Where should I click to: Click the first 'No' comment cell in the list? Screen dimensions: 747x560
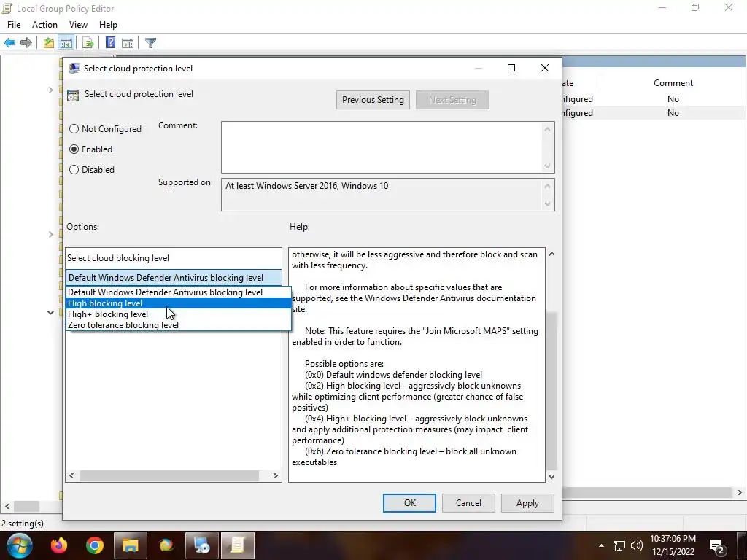coord(673,99)
